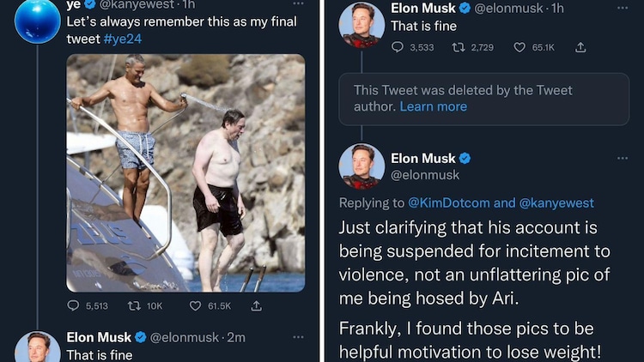644x362 pixels.
Task: Retweet ye's tweet with 10K retweets
Action: point(133,305)
